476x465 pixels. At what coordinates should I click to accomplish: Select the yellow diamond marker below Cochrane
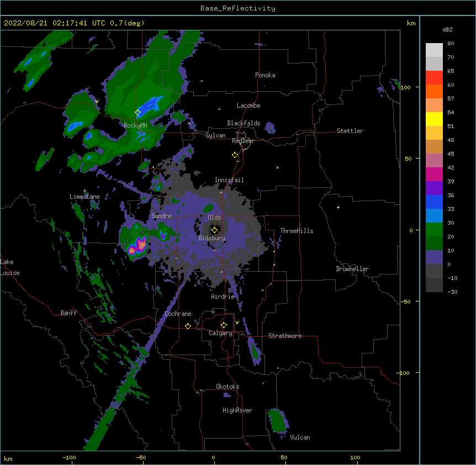[188, 326]
